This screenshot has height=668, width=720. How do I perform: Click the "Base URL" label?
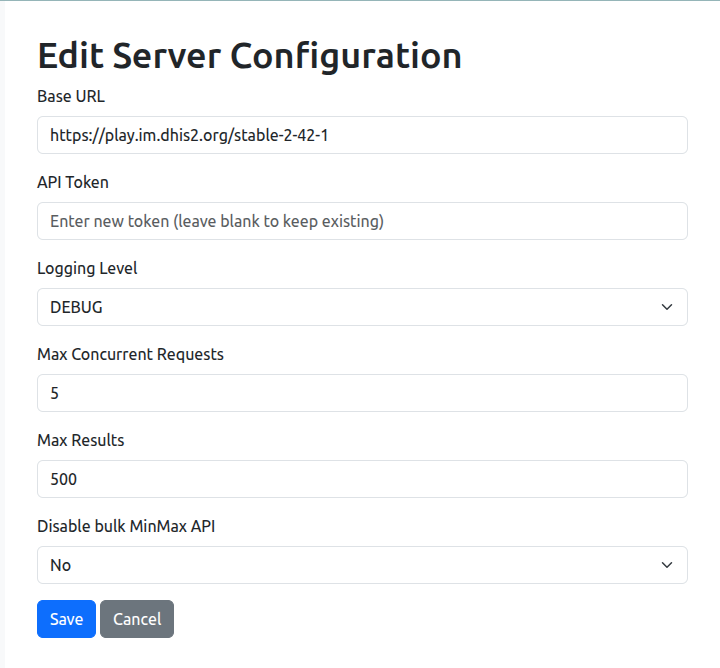point(71,97)
